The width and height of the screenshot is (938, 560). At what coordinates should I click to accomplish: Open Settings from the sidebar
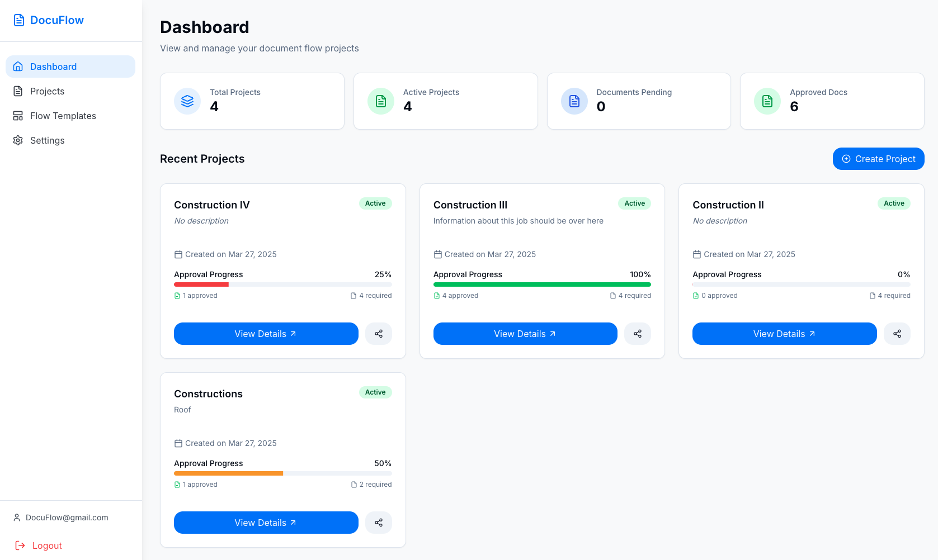47,140
